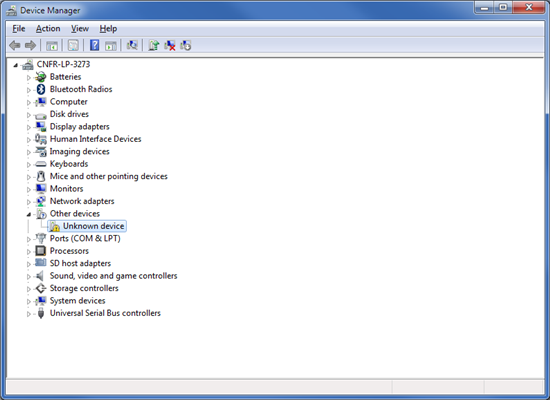This screenshot has height=400, width=550.
Task: Select the Computer category label
Action: pos(68,102)
